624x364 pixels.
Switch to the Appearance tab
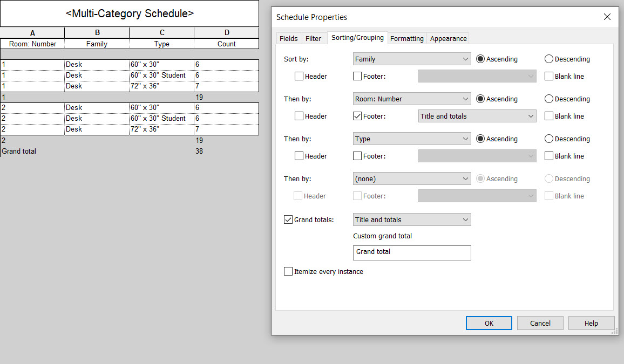pos(448,38)
